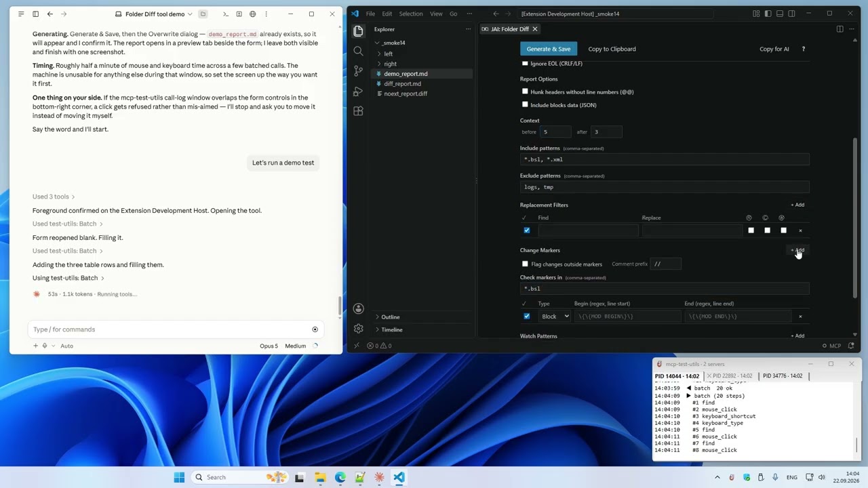Image resolution: width=868 pixels, height=488 pixels.
Task: Click Generate & Save button
Action: pos(549,49)
